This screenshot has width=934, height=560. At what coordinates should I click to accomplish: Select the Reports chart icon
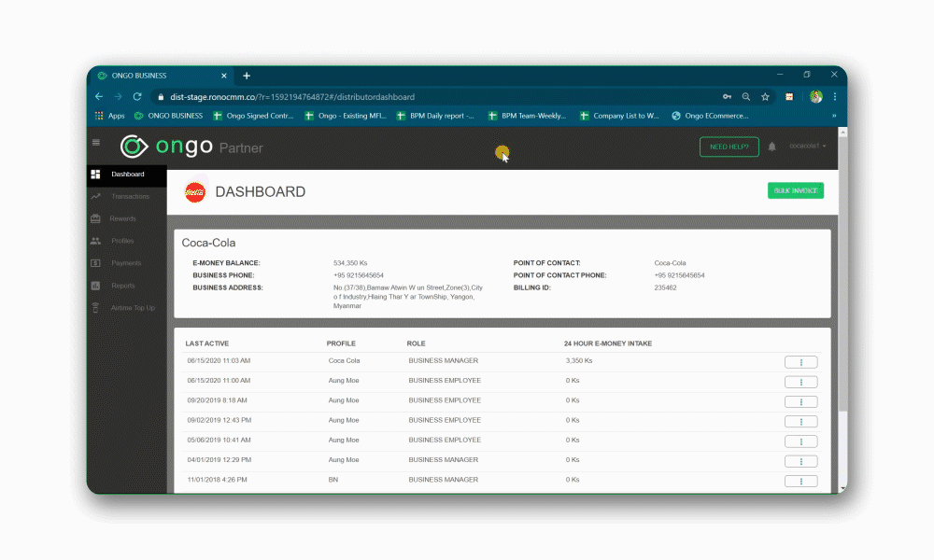tap(96, 286)
